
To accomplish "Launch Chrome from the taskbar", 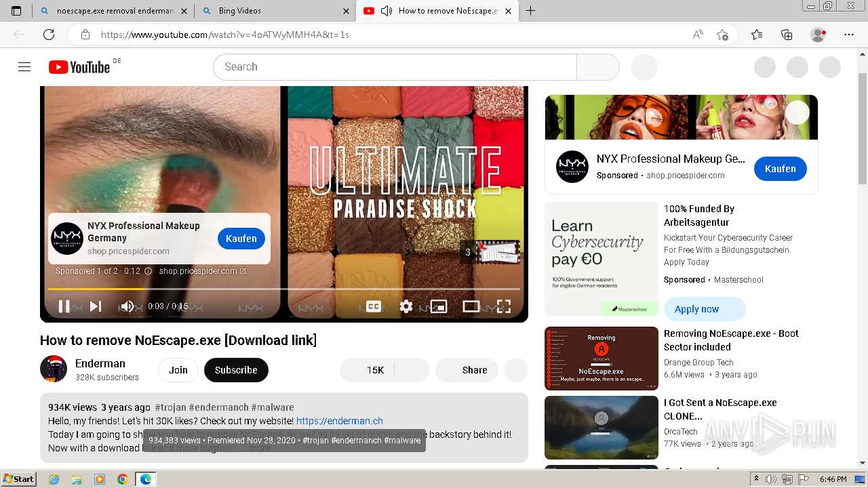I will [122, 479].
